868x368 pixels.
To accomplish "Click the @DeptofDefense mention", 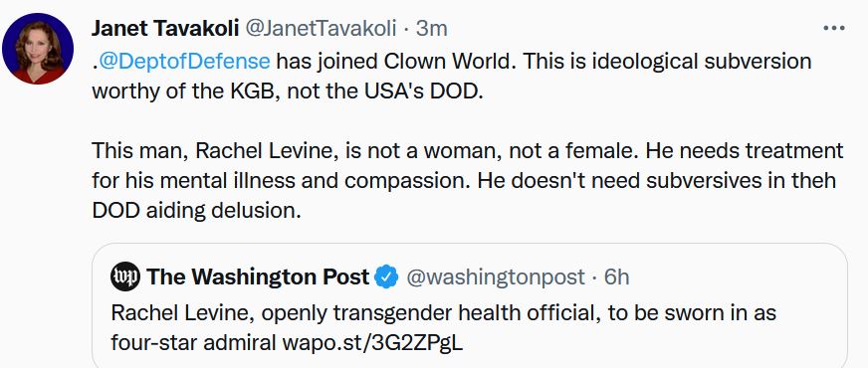I will point(184,61).
